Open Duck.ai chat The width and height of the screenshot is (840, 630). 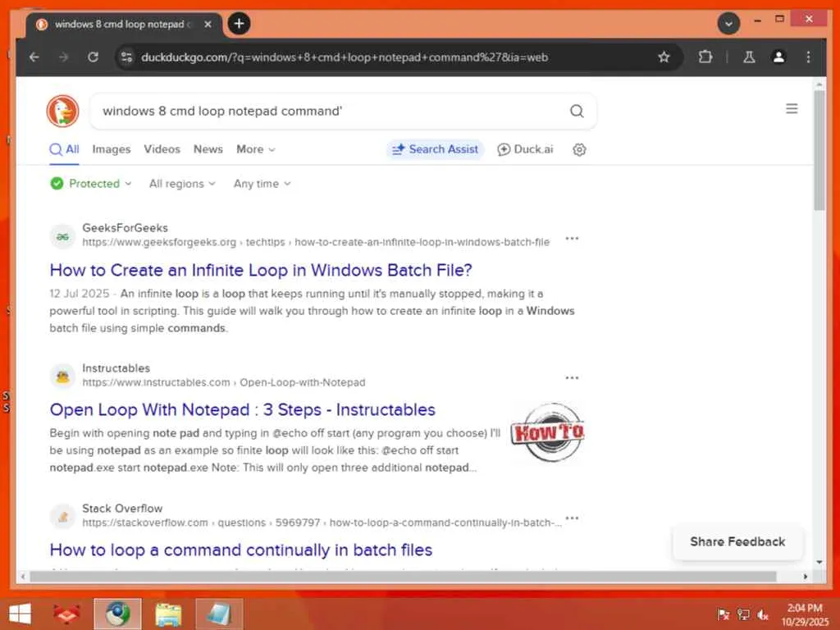(525, 149)
